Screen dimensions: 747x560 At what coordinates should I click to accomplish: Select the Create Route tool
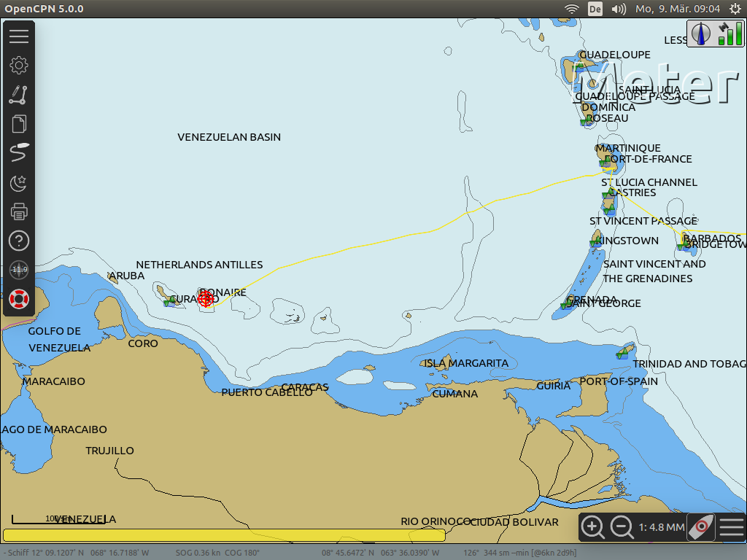18,95
